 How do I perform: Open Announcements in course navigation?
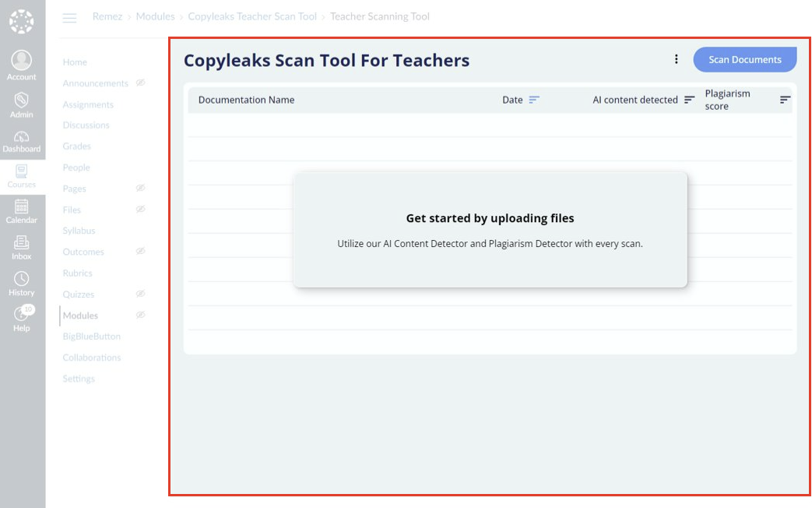(x=95, y=83)
